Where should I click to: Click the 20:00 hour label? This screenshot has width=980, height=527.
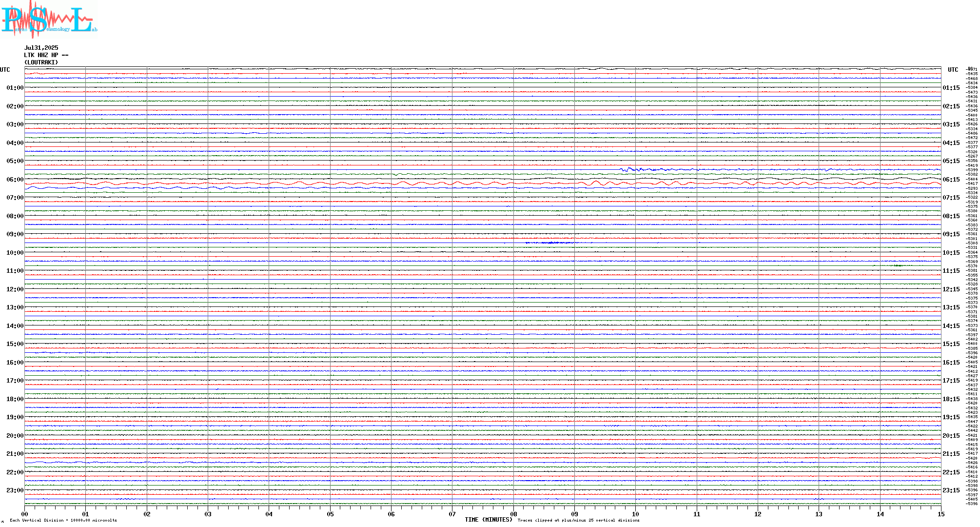(15, 436)
